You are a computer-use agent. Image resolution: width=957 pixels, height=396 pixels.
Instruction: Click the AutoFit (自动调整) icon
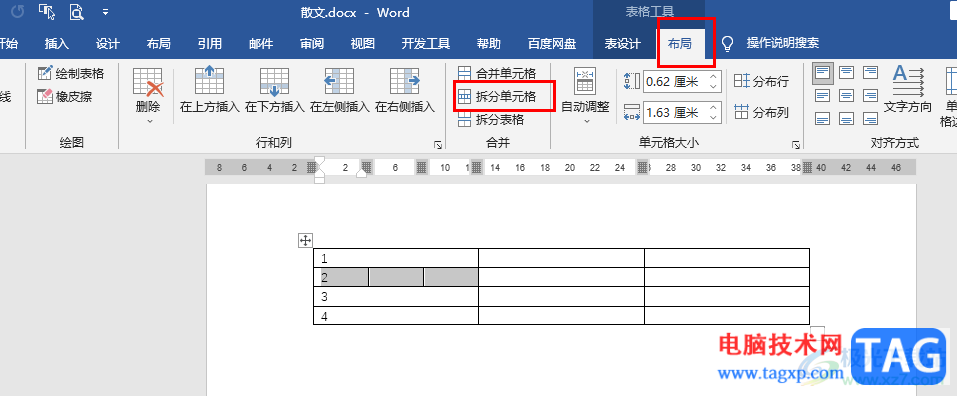click(585, 81)
